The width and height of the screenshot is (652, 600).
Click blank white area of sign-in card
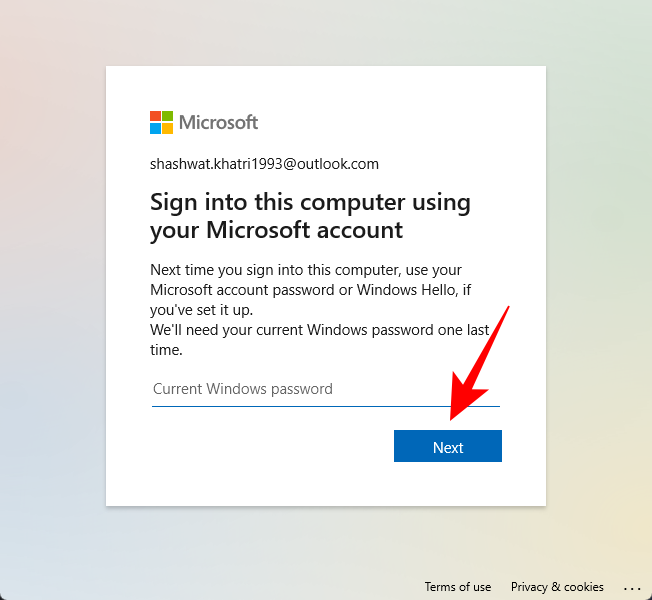click(250, 460)
